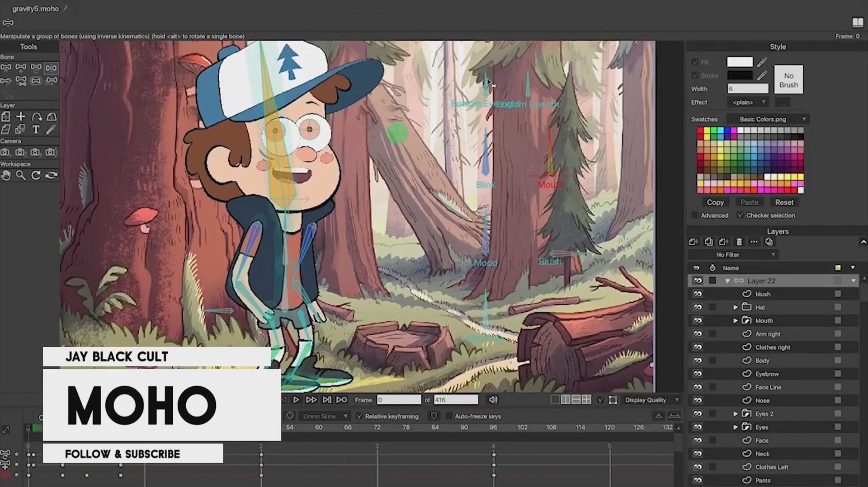
Task: Click the Copy style button
Action: 715,202
